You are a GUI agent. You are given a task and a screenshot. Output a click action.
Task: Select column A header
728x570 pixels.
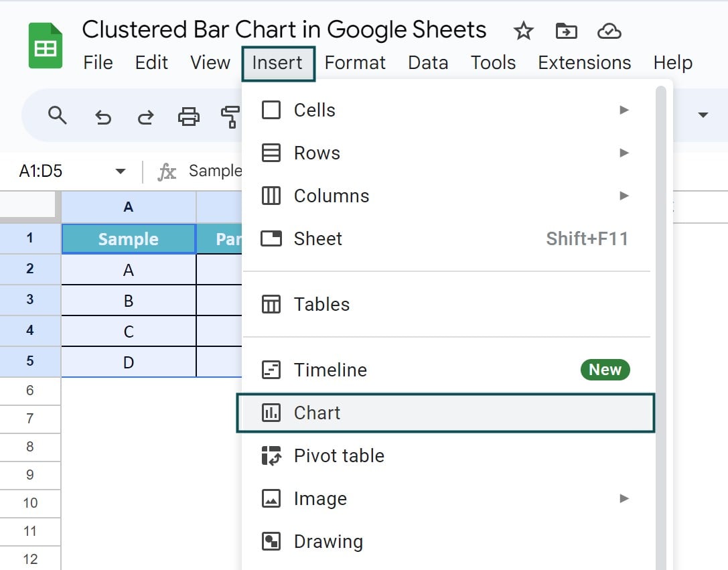click(x=129, y=207)
